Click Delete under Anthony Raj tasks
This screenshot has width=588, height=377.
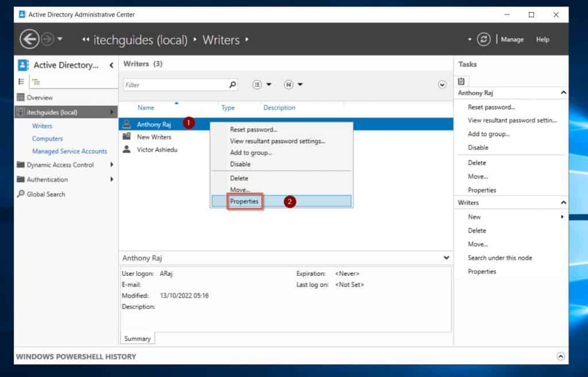(477, 163)
